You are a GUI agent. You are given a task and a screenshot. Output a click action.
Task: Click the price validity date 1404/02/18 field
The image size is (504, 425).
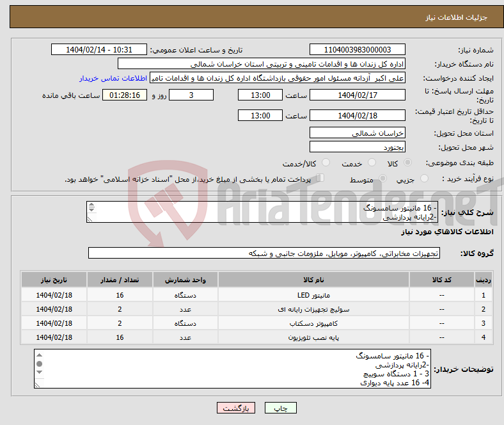[358, 115]
